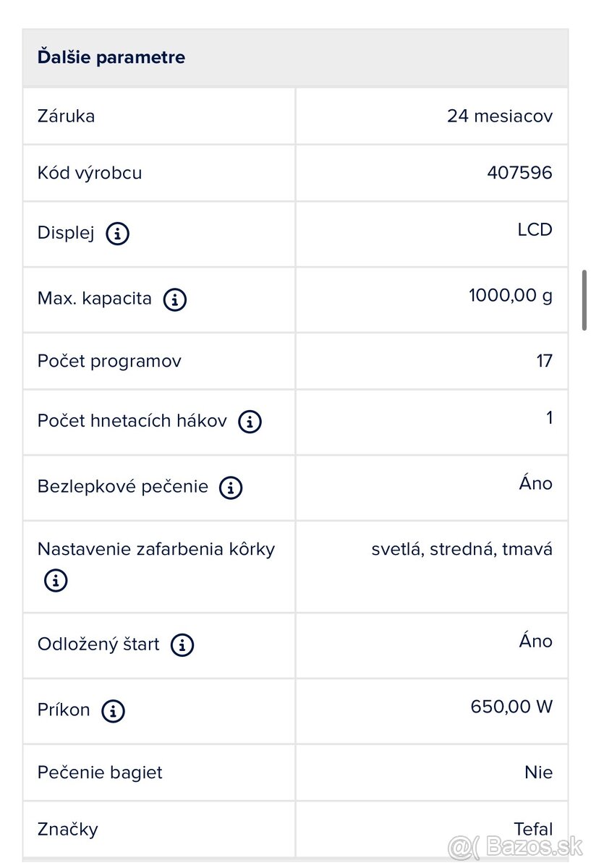Select the Tefal brand link
The height and width of the screenshot is (868, 591).
click(x=533, y=829)
